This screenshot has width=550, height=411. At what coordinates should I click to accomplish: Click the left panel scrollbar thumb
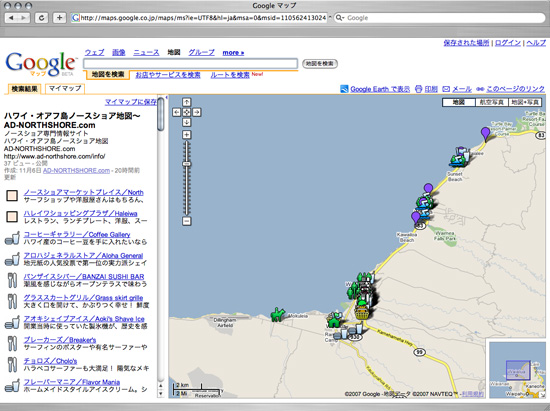coord(161,114)
